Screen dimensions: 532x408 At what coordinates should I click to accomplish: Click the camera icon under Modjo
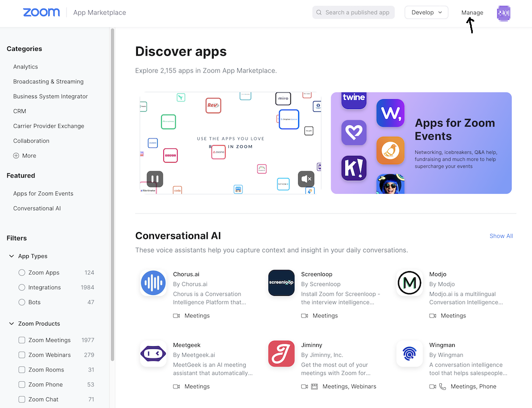[433, 316]
